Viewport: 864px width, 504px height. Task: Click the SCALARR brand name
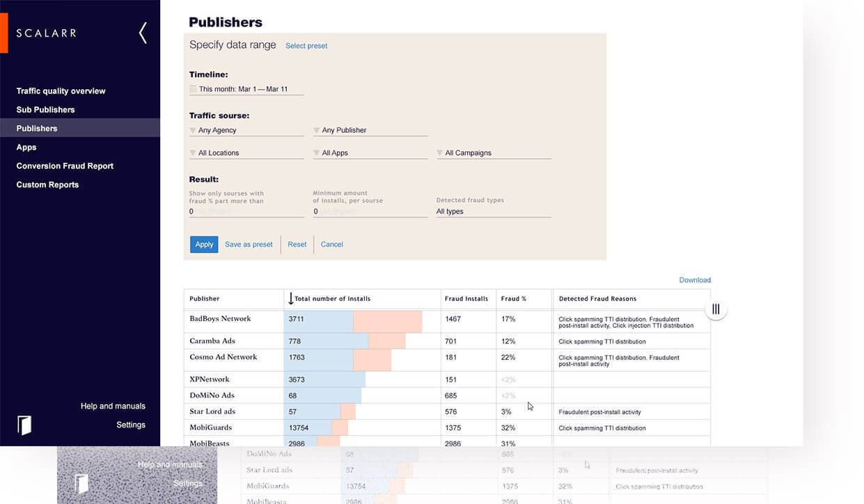pos(46,33)
